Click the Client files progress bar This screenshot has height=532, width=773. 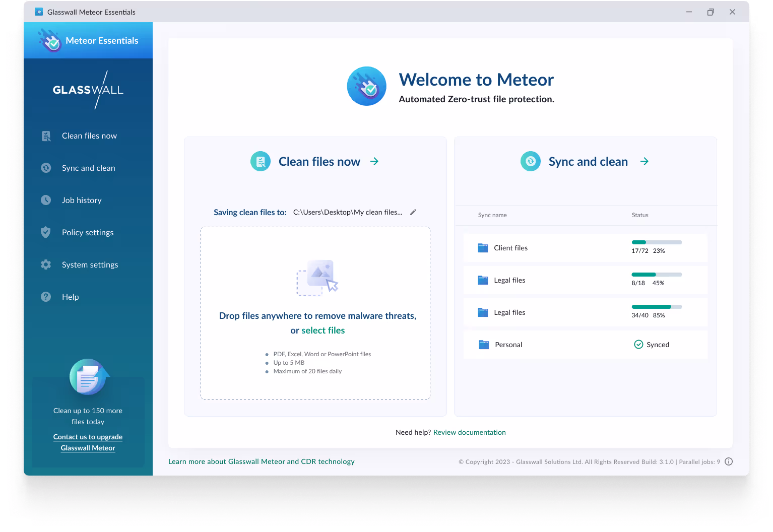(657, 242)
